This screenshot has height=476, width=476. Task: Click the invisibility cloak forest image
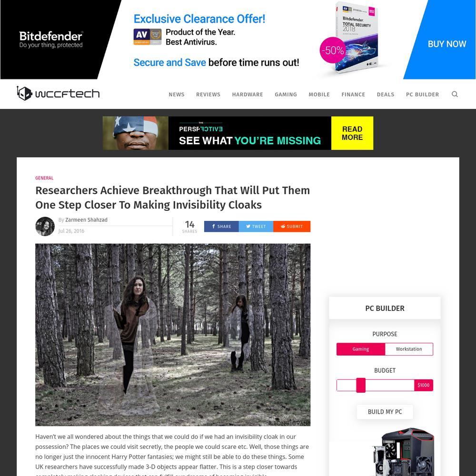[173, 335]
